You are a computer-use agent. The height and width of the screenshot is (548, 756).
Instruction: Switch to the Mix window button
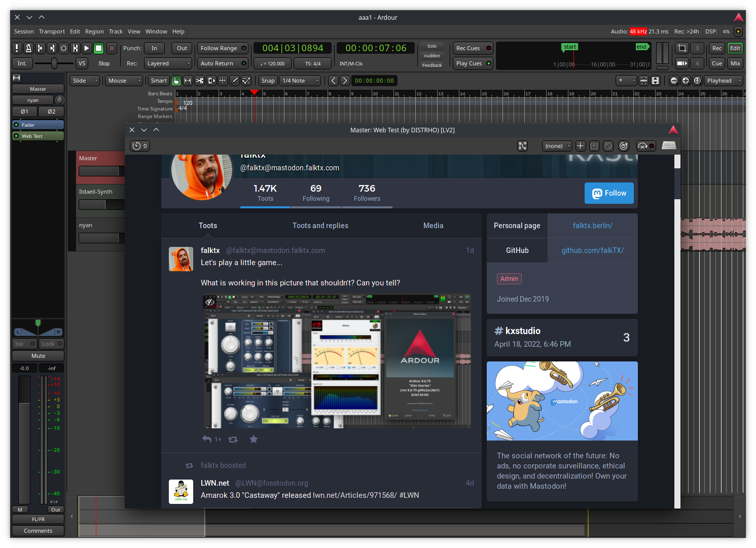735,63
